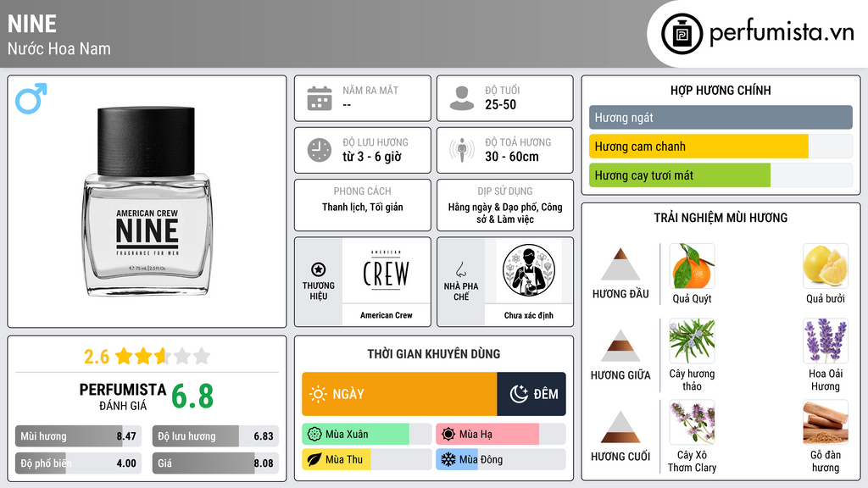Click the Hương cam chanh accord bar
Screen dimensions: 868x488
721,147
